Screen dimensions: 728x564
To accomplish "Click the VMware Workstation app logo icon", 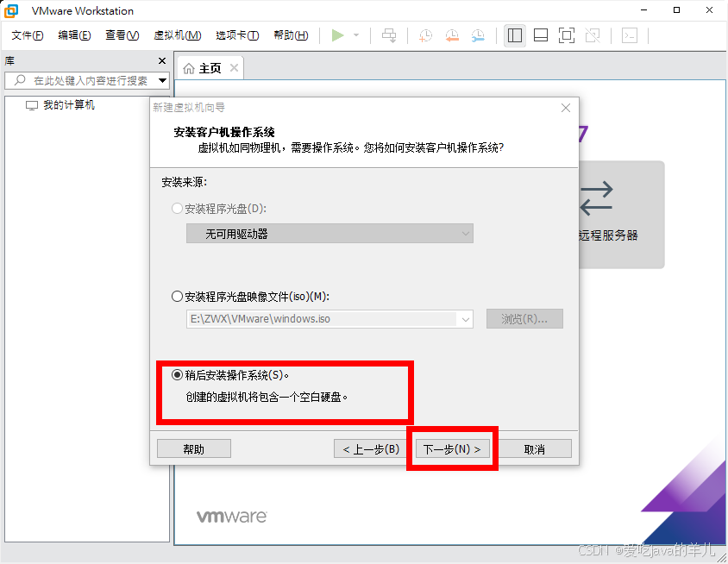I will [11, 10].
